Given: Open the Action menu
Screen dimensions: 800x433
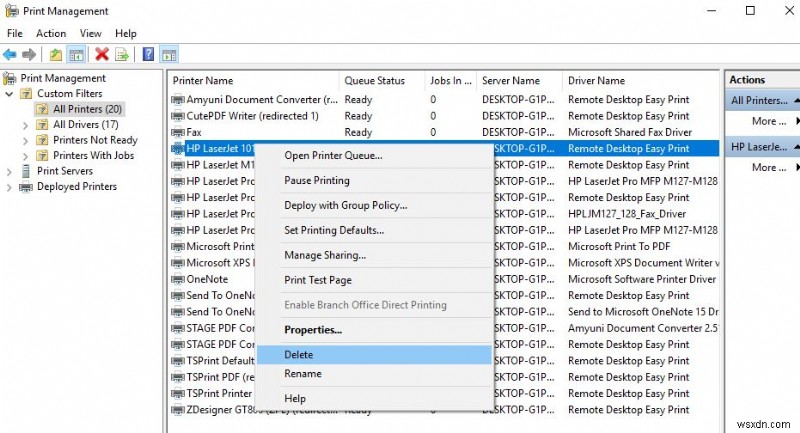Looking at the screenshot, I should coord(51,34).
